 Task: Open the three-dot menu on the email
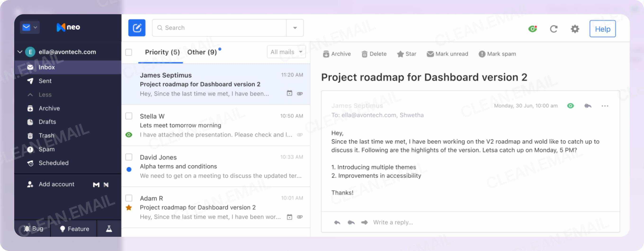coord(605,106)
